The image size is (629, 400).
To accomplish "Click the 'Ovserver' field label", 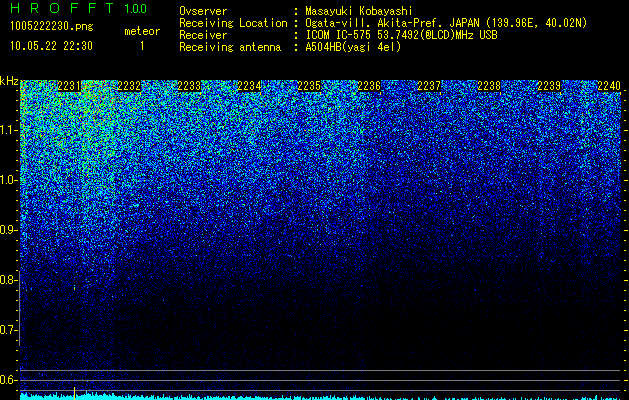I will [x=203, y=11].
